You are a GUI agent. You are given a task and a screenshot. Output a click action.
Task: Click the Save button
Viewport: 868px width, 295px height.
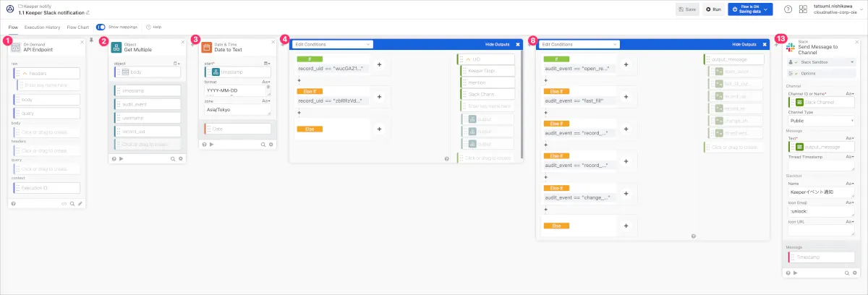[x=687, y=9]
